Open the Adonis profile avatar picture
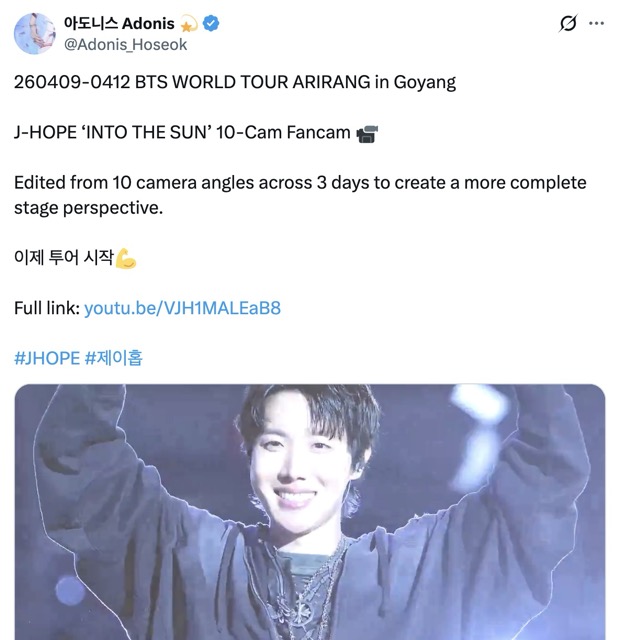 [x=35, y=33]
